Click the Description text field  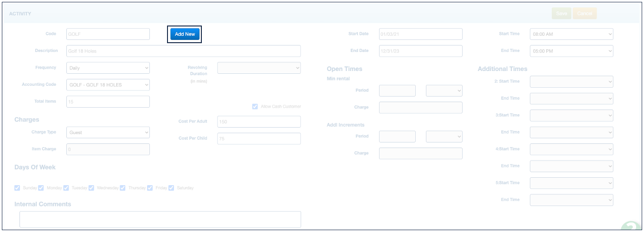183,51
